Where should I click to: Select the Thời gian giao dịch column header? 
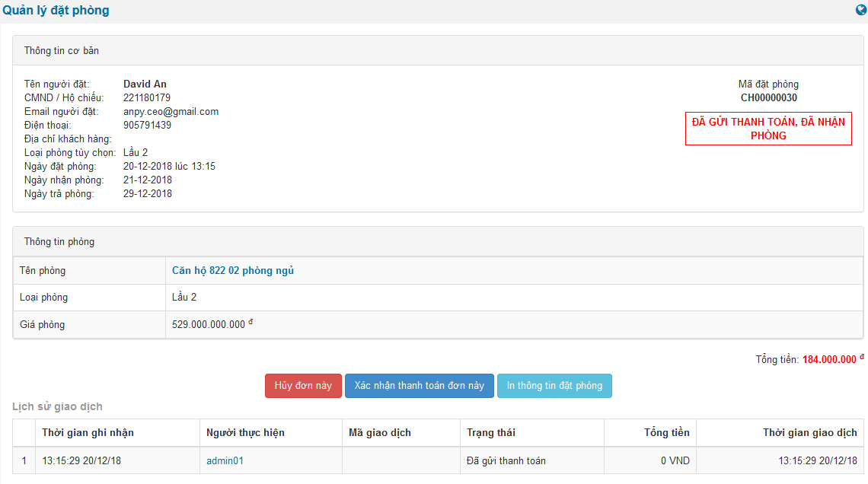pyautogui.click(x=809, y=432)
